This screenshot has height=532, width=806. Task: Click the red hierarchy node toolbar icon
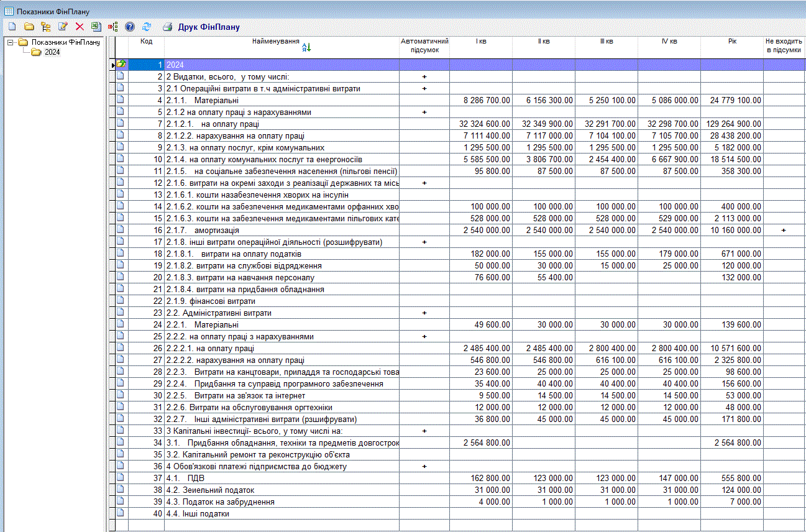113,27
